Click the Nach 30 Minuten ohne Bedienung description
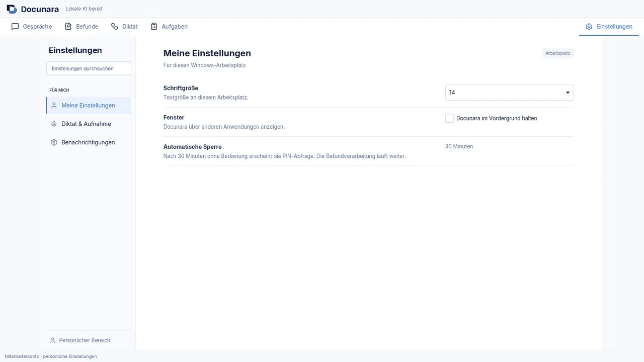644x362 pixels. click(285, 156)
